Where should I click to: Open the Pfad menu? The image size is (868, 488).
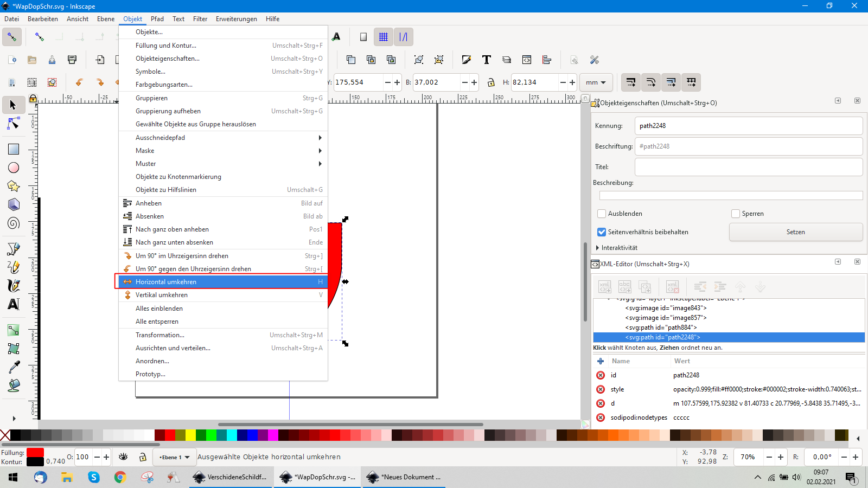[x=157, y=19]
